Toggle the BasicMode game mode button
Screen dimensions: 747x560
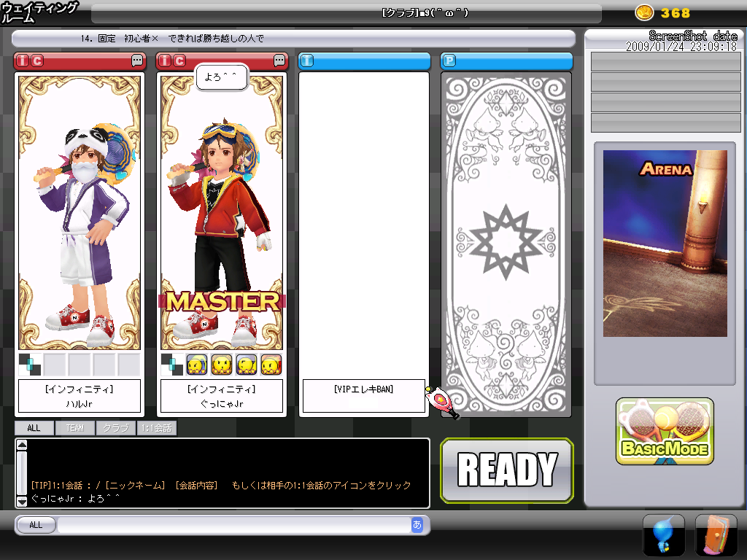[665, 432]
